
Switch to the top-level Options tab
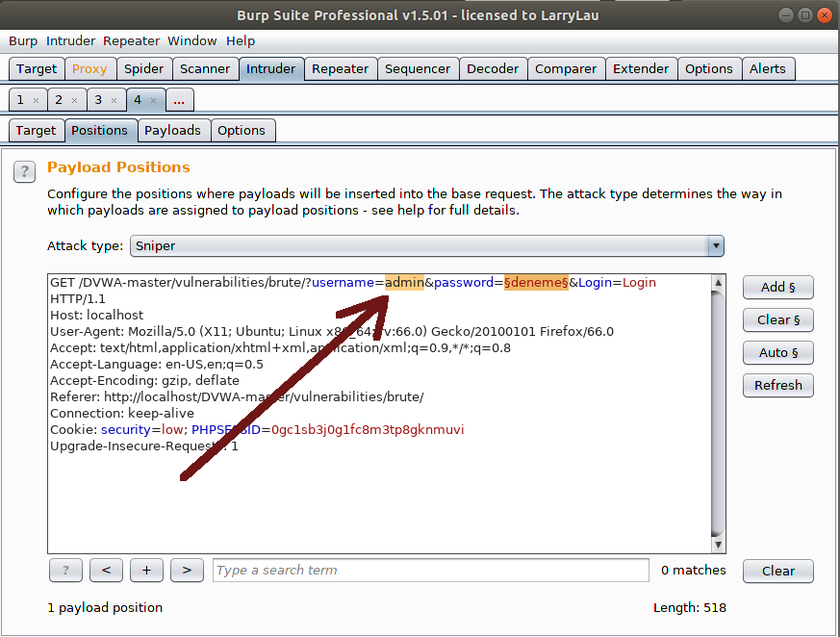pyautogui.click(x=709, y=69)
